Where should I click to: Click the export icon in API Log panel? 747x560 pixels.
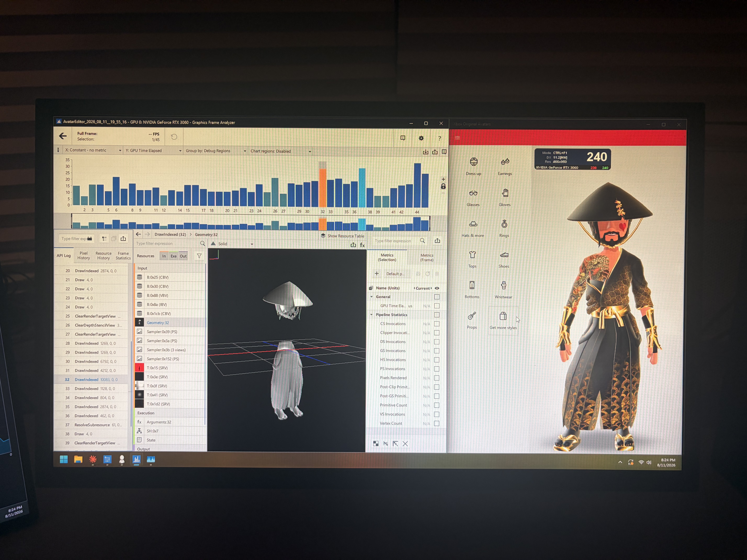tap(123, 239)
